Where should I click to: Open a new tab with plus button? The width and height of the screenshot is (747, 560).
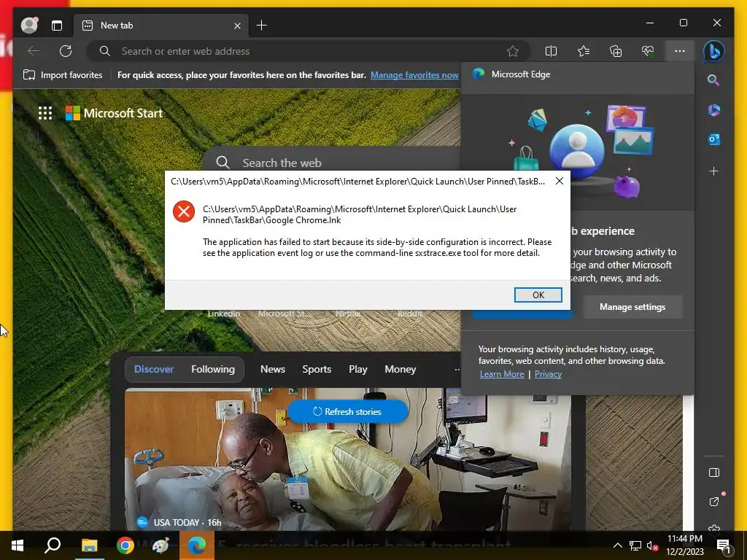tap(262, 26)
